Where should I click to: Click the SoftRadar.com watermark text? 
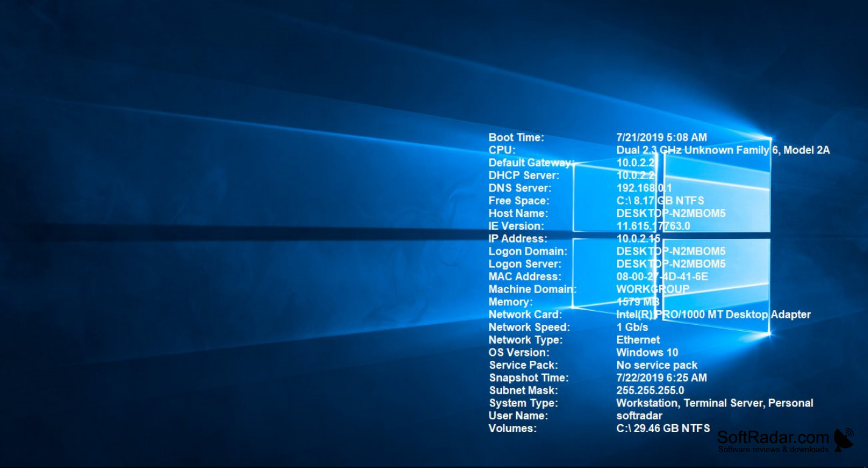coord(773,438)
